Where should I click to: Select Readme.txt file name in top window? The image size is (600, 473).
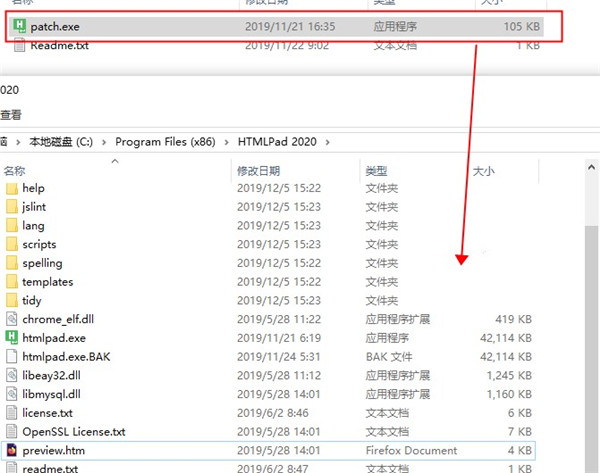click(x=59, y=46)
